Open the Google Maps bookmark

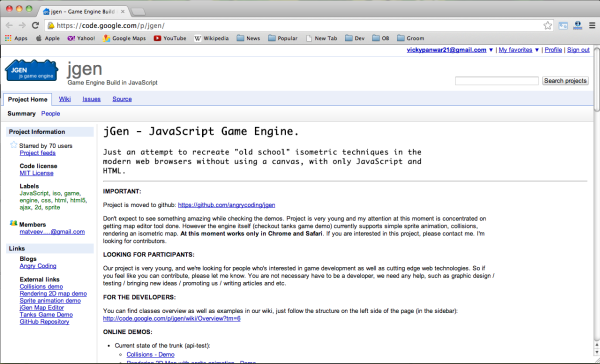(x=125, y=38)
